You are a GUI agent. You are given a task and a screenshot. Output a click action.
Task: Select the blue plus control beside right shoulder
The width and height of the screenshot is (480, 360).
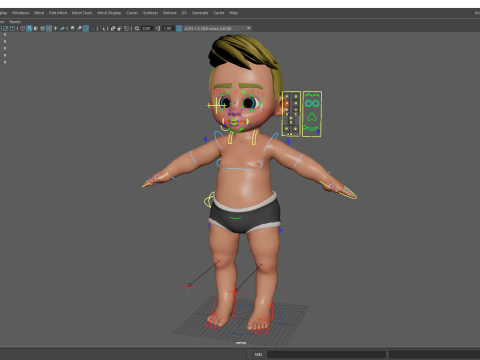(206, 139)
